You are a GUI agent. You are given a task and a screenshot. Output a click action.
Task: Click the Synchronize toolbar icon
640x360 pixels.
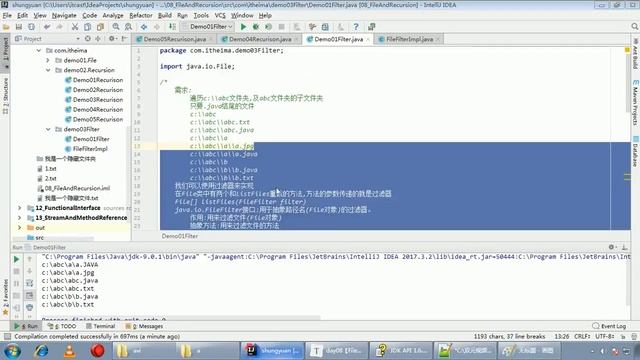pyautogui.click(x=31, y=27)
